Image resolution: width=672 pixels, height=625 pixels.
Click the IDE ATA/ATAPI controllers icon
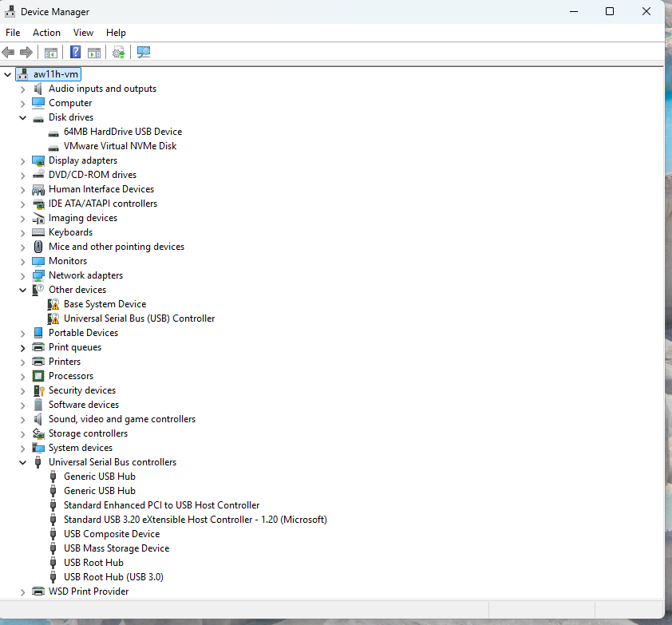click(x=38, y=204)
